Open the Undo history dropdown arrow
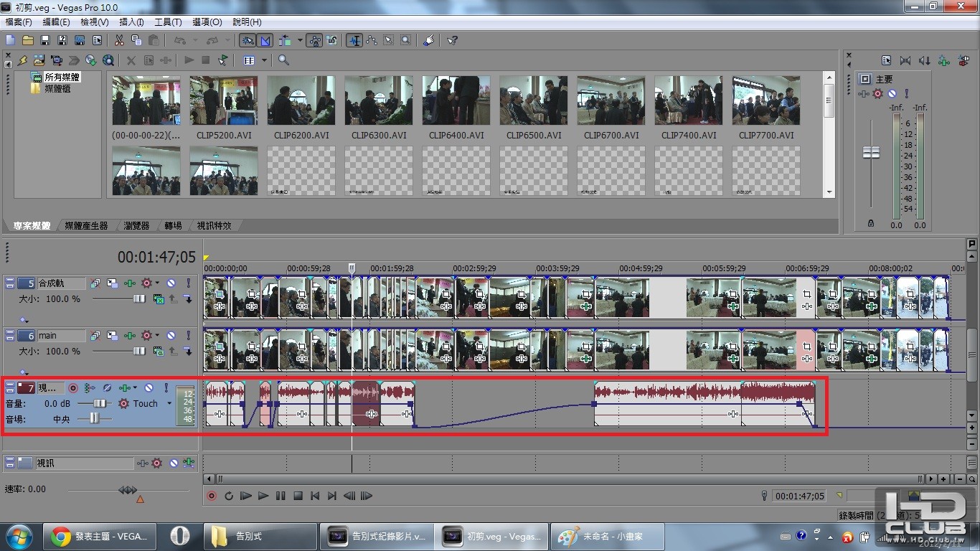The image size is (980, 551). click(x=195, y=40)
